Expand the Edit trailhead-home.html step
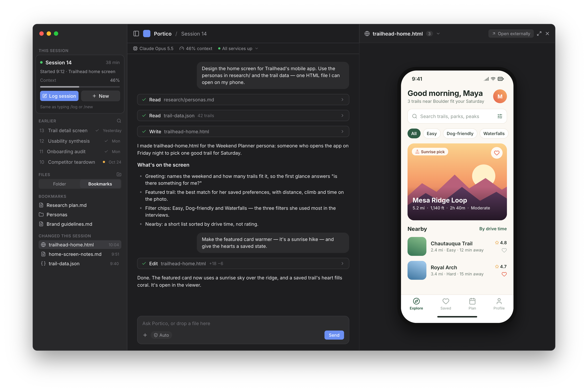Screen dimensions: 588x392 coord(243,263)
